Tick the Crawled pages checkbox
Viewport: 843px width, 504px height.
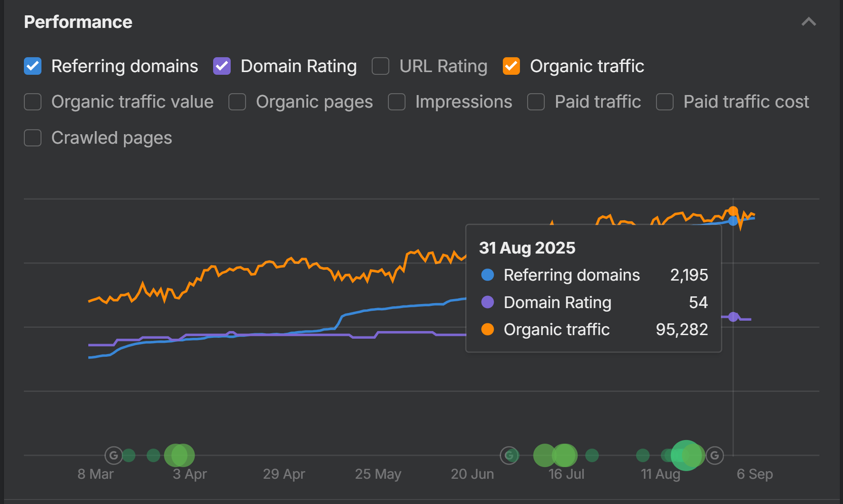click(33, 138)
